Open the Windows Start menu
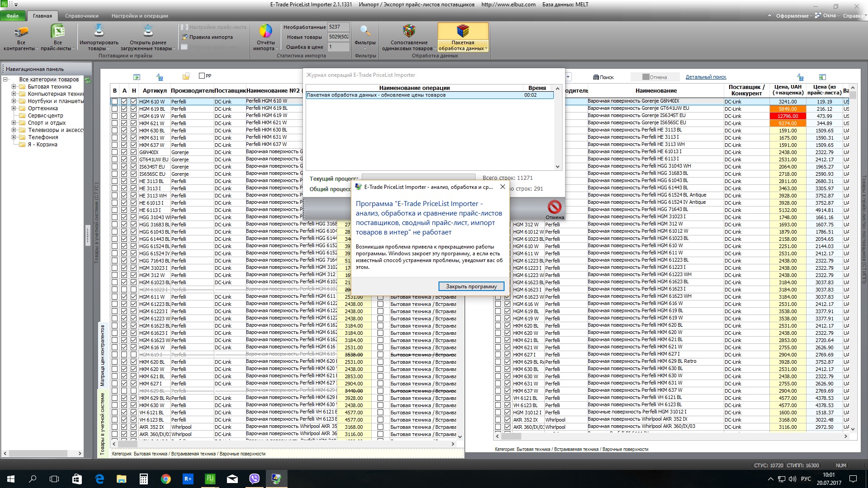Screen dimensions: 868x488 [11, 479]
